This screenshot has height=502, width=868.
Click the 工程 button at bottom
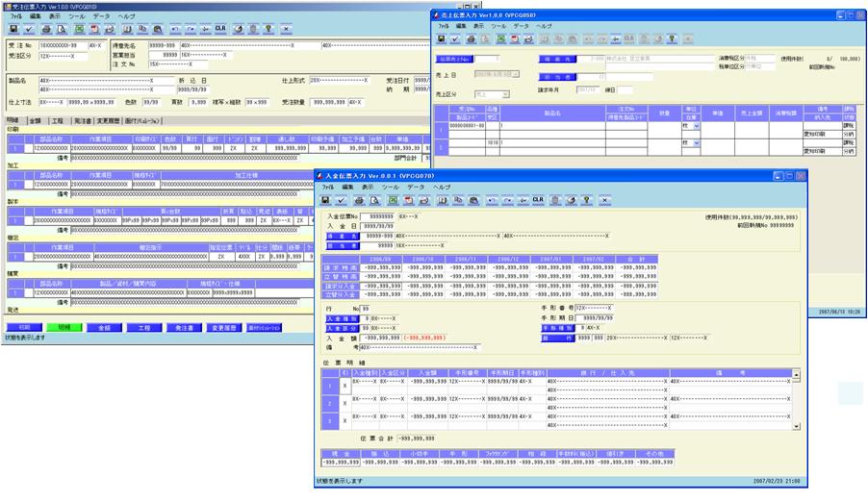coord(143,328)
